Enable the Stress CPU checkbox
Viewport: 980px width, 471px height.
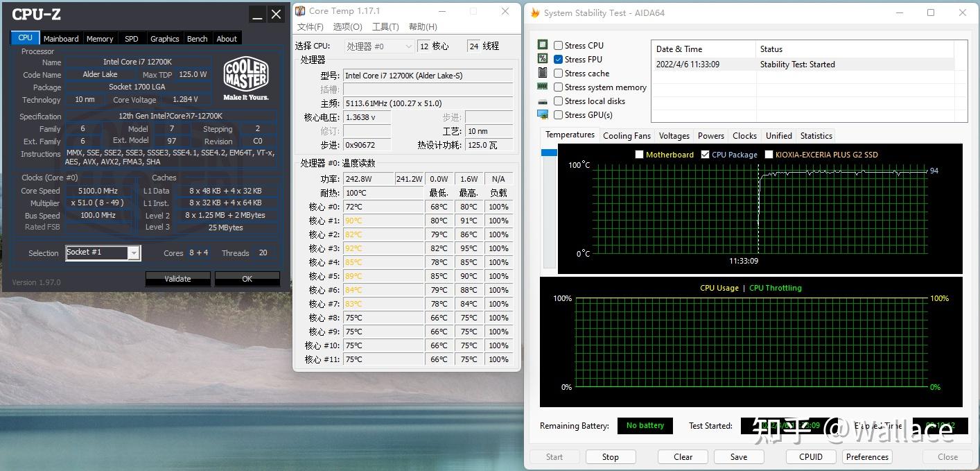pyautogui.click(x=558, y=46)
